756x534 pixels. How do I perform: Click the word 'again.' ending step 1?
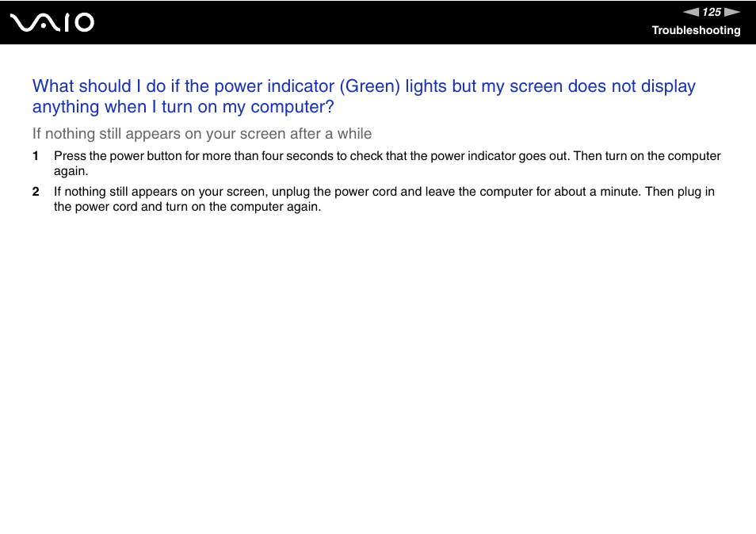point(71,171)
